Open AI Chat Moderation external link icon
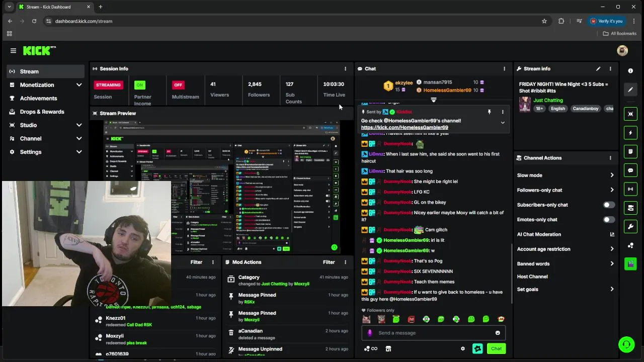Screen dimensions: 644x362 pos(612,234)
